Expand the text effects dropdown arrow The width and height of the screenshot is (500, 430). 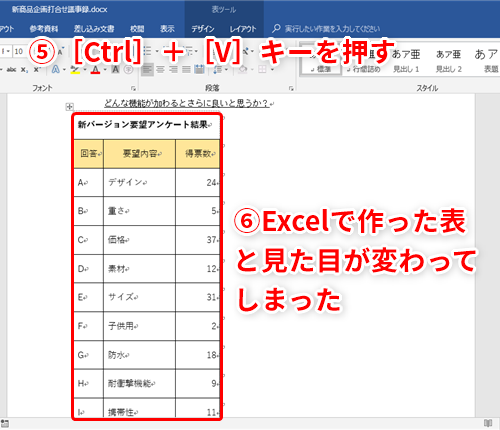tap(64, 70)
